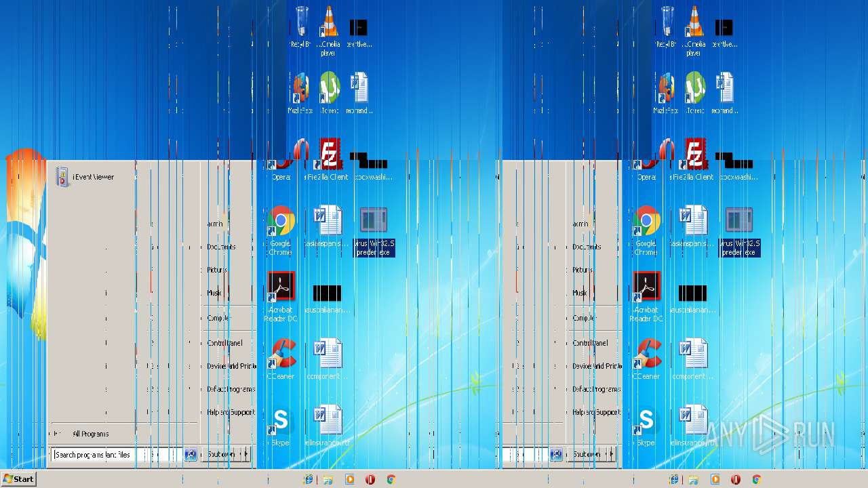Viewport: 868px width, 488px height.
Task: Expand shutdown options arrow in left Start menu copy
Action: [245, 454]
